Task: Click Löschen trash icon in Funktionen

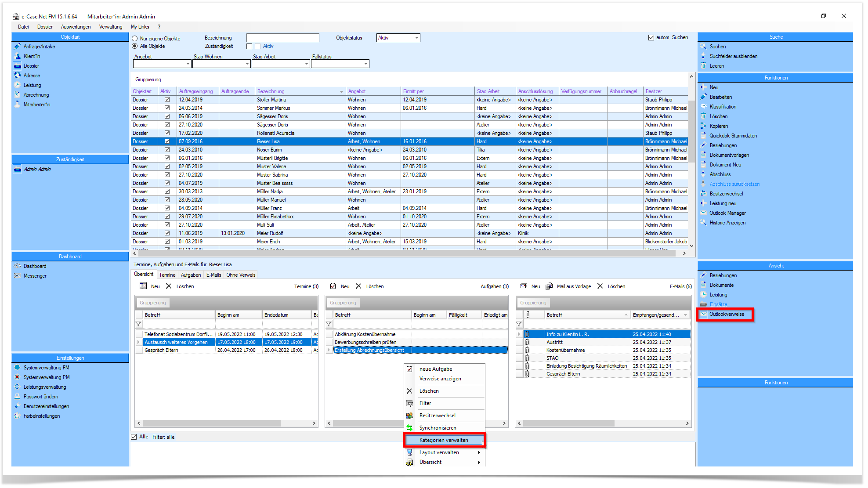Action: tap(703, 116)
